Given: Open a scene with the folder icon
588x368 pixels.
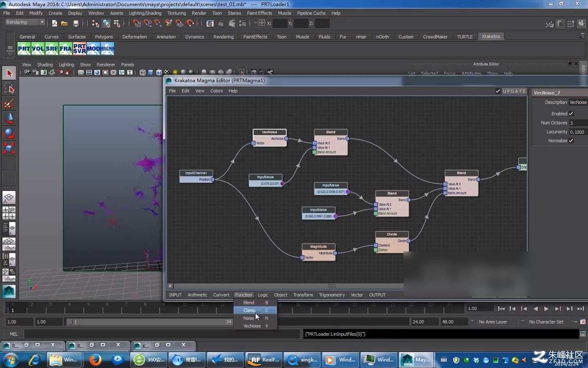Looking at the screenshot, I should click(x=65, y=23).
